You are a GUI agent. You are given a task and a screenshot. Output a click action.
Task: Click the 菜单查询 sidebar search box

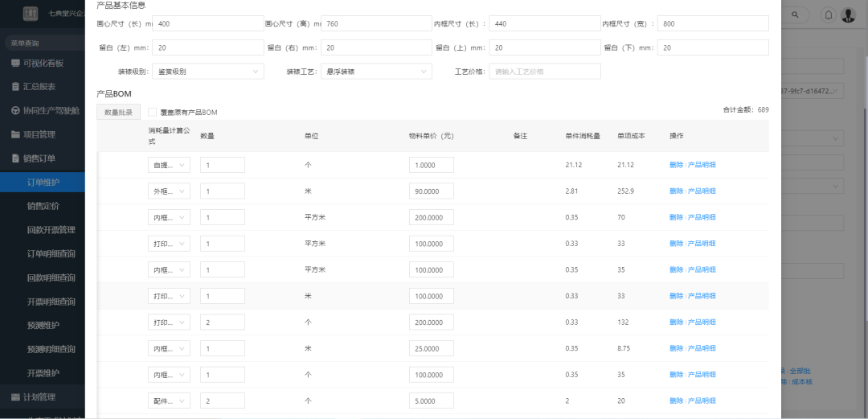click(x=44, y=43)
